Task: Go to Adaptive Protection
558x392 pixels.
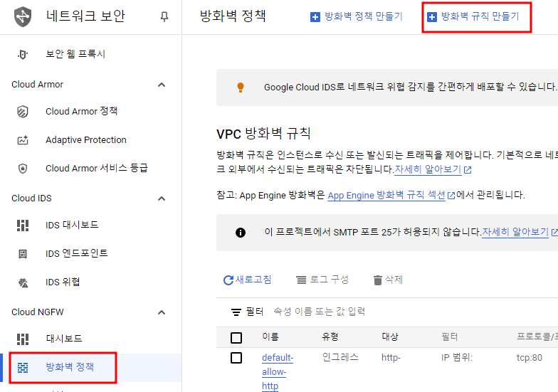Action: 91,139
